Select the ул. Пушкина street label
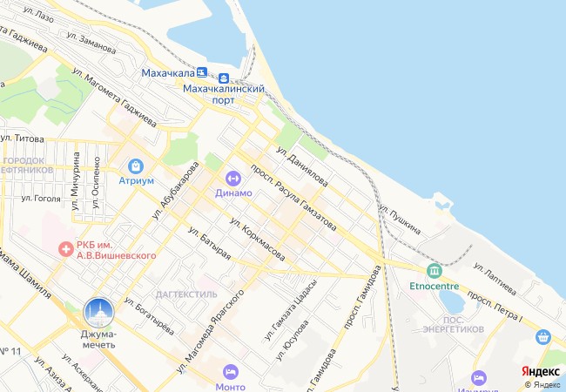566x392 pixels. 401,220
